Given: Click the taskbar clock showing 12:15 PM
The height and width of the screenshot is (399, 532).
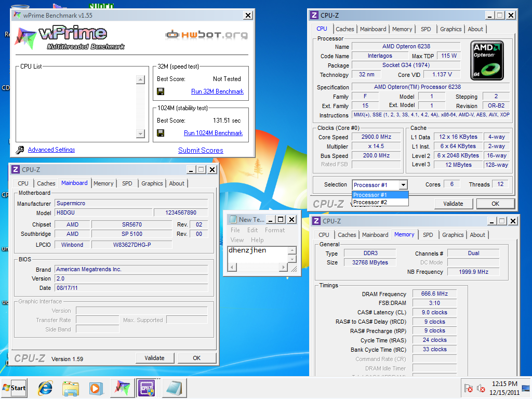Looking at the screenshot, I should (x=504, y=388).
